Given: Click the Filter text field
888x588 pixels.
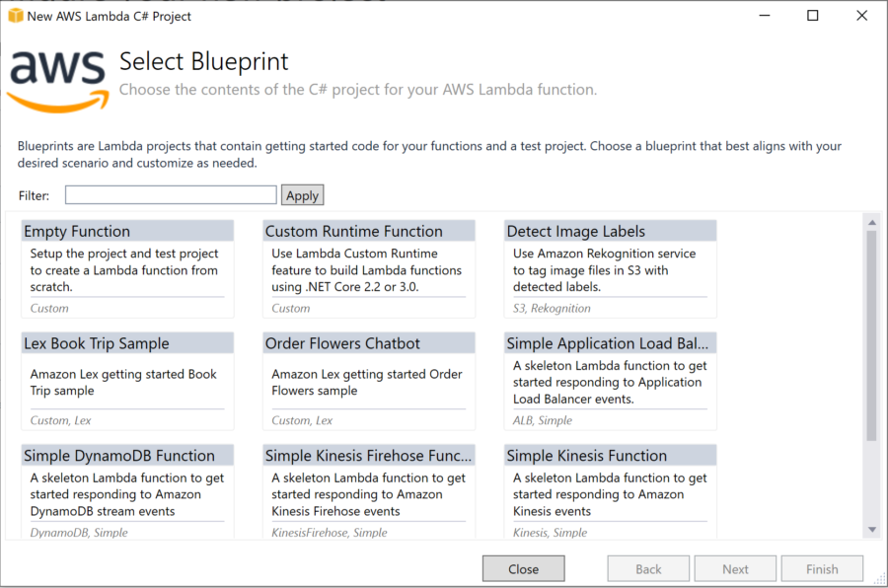Looking at the screenshot, I should [x=171, y=195].
